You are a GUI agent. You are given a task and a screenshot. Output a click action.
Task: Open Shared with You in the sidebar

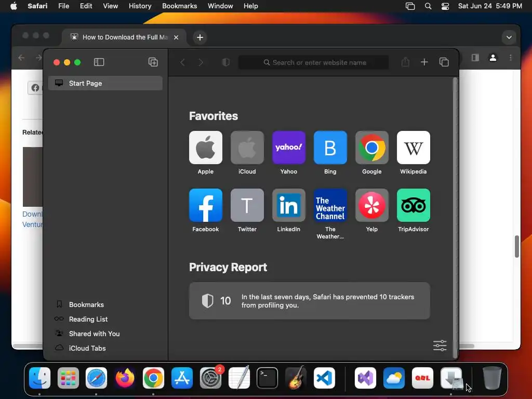click(94, 334)
